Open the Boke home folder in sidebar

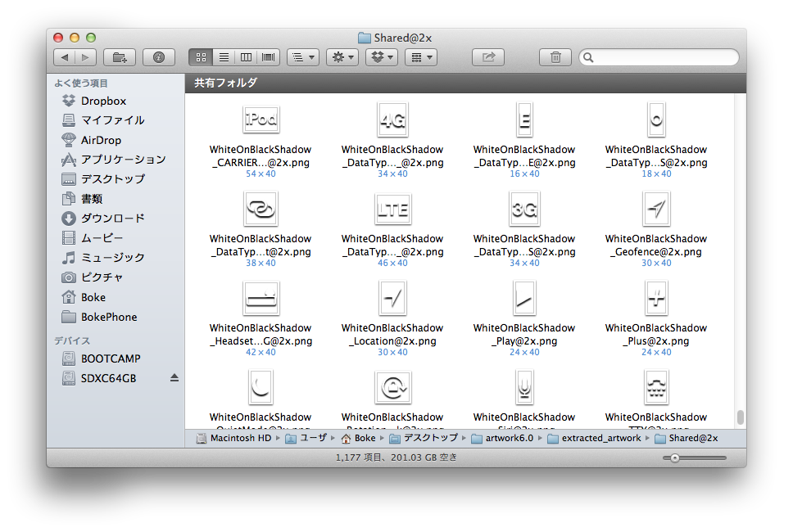pos(84,297)
